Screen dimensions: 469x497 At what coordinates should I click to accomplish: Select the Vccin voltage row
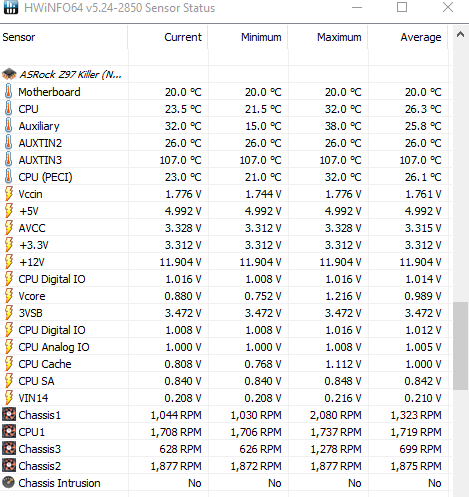tap(226, 194)
